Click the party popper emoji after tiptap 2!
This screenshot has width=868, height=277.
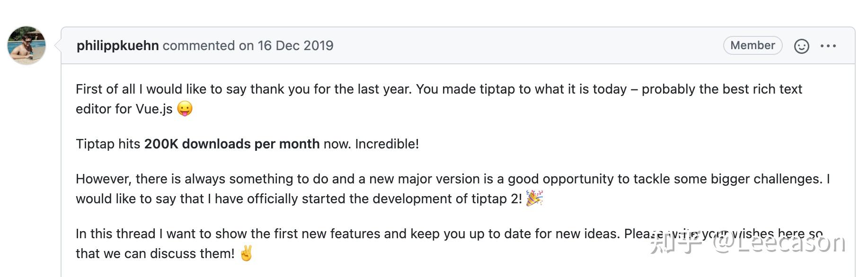tap(534, 199)
